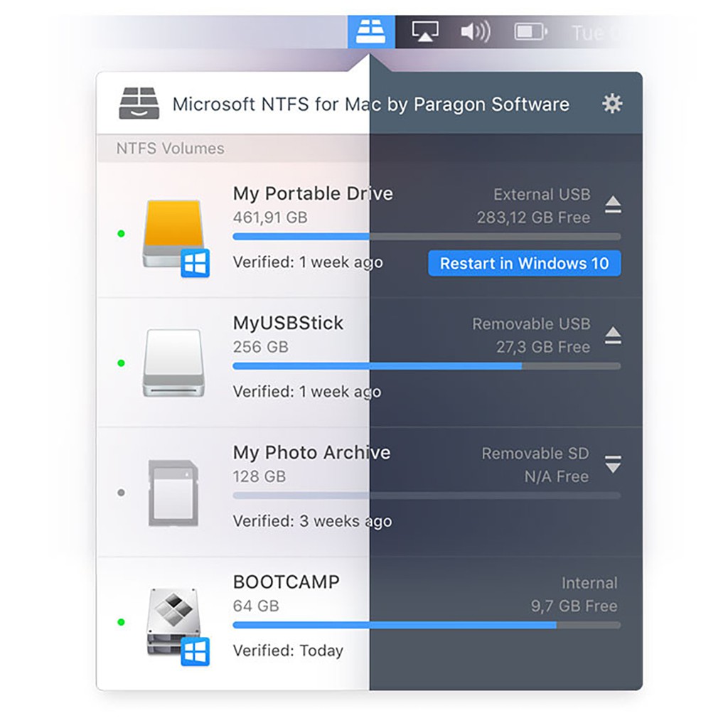Click the volume speaker icon in menu bar

click(x=475, y=31)
